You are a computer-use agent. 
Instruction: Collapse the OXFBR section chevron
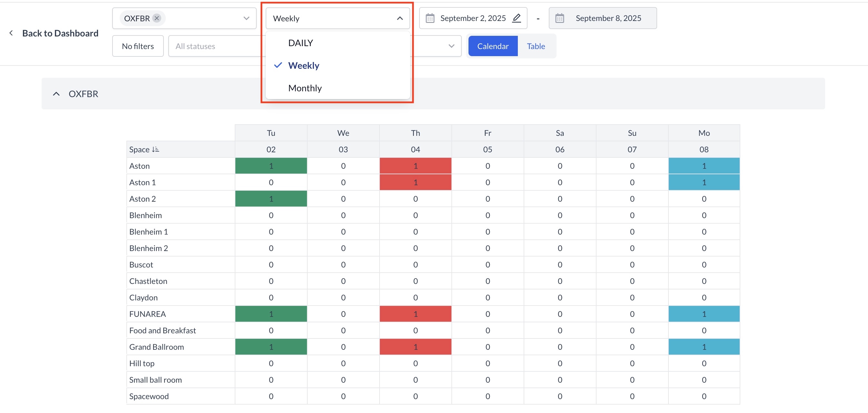tap(56, 94)
